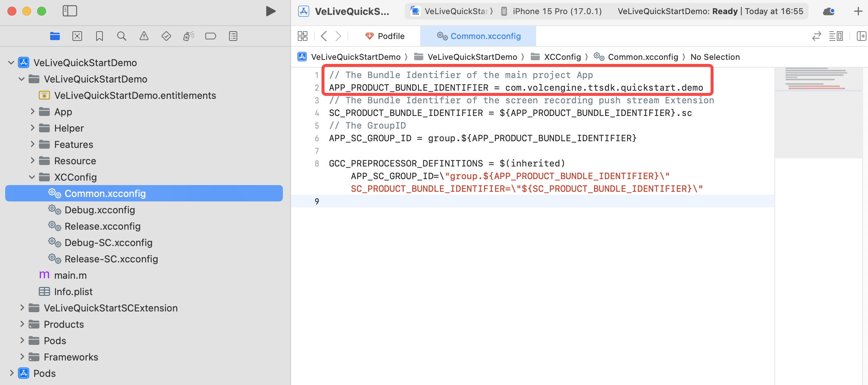Open the Debug navigator spray icon
Viewport: 868px width, 385px height.
(x=189, y=36)
